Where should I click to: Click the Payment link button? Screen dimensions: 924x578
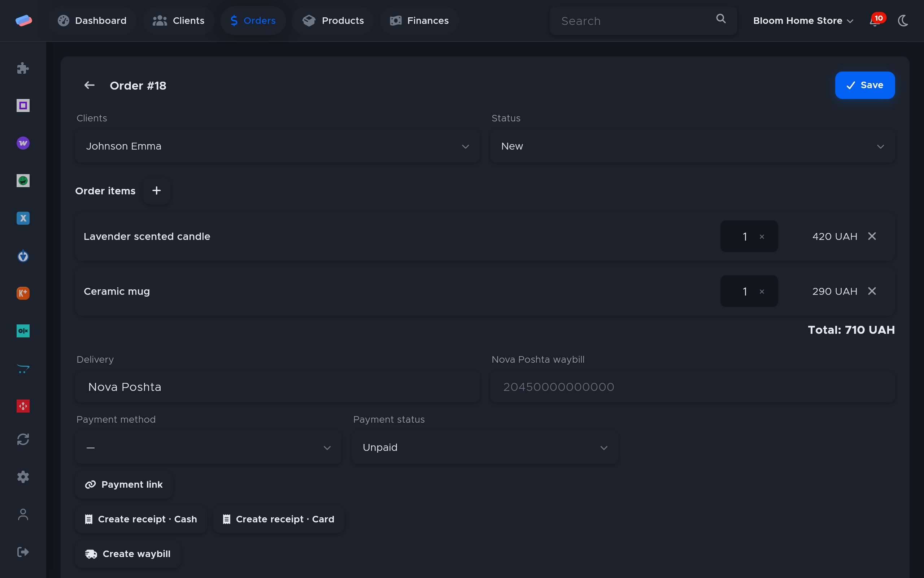(124, 485)
